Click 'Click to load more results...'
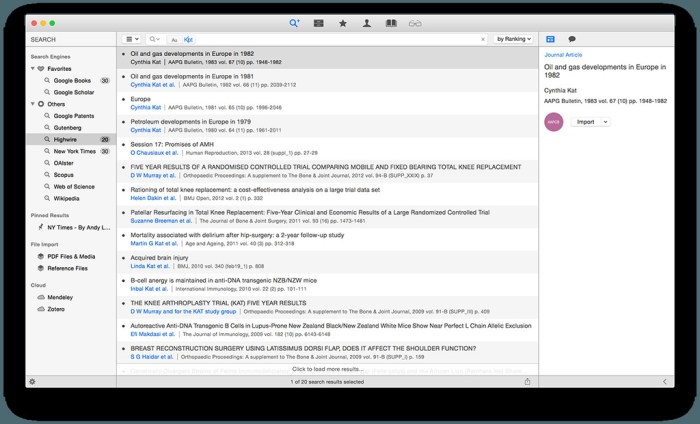 (327, 370)
